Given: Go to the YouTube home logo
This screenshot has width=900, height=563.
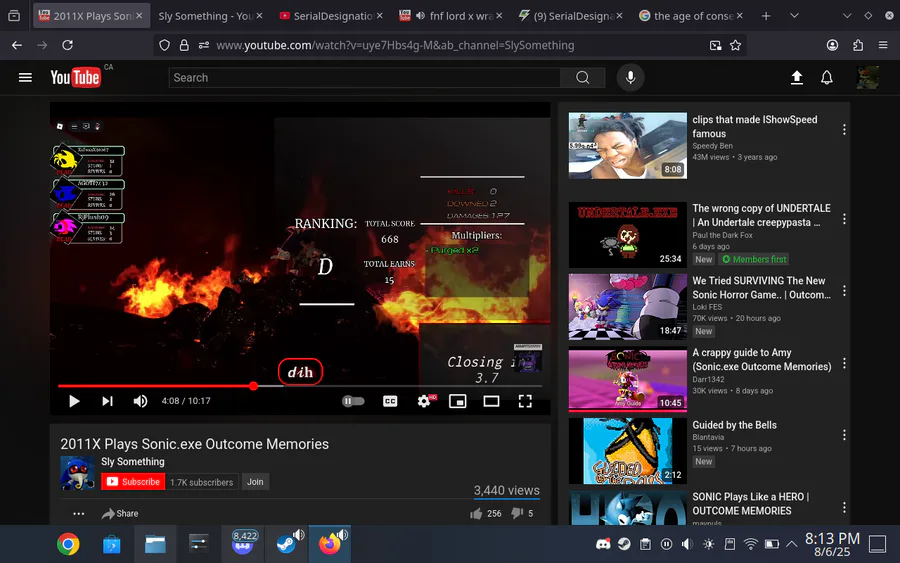Looking at the screenshot, I should 75,77.
